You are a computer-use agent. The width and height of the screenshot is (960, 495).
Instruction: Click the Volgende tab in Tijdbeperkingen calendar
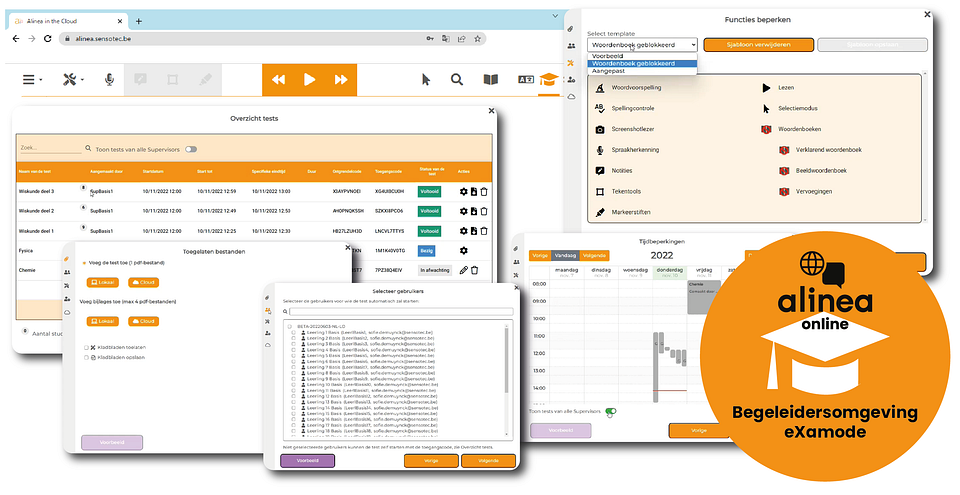coord(594,255)
